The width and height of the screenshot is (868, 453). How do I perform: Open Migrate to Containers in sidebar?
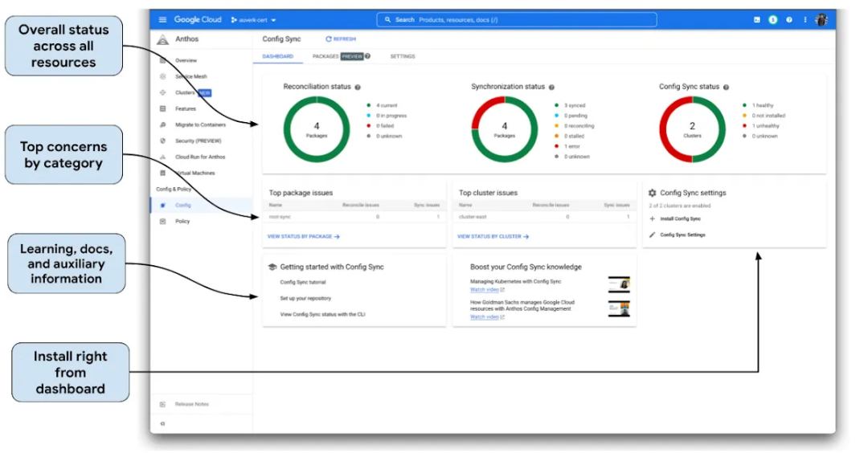click(x=200, y=124)
